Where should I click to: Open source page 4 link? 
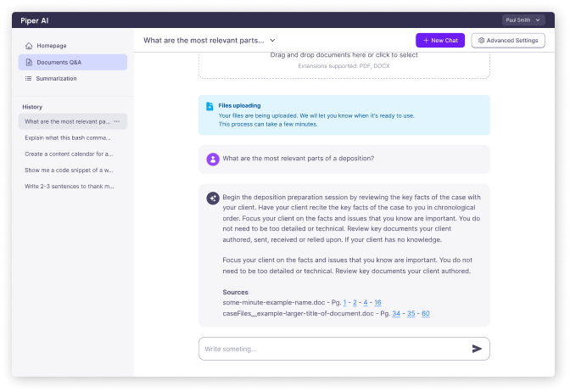pos(366,303)
